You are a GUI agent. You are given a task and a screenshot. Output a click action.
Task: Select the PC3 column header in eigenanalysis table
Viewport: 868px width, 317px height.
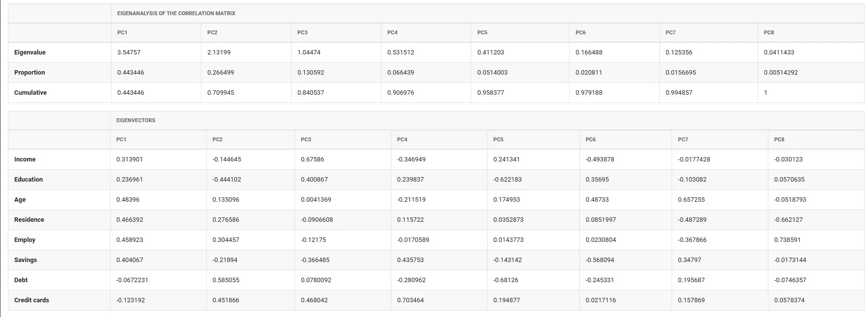point(302,32)
